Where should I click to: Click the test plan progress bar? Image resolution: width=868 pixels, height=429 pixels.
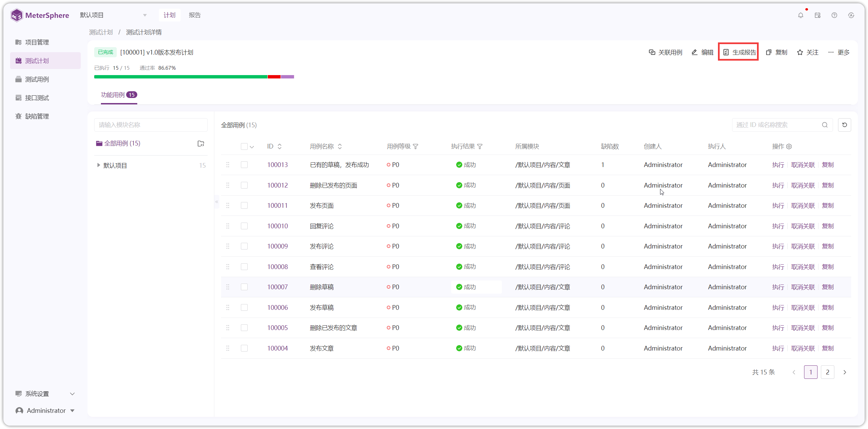click(x=194, y=77)
